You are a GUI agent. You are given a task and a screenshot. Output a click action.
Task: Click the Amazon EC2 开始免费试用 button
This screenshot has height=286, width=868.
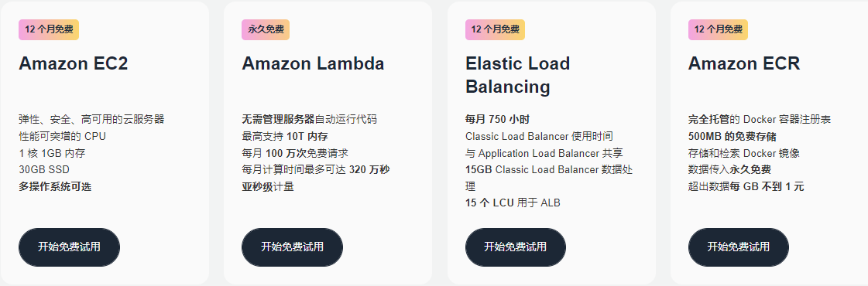[69, 247]
